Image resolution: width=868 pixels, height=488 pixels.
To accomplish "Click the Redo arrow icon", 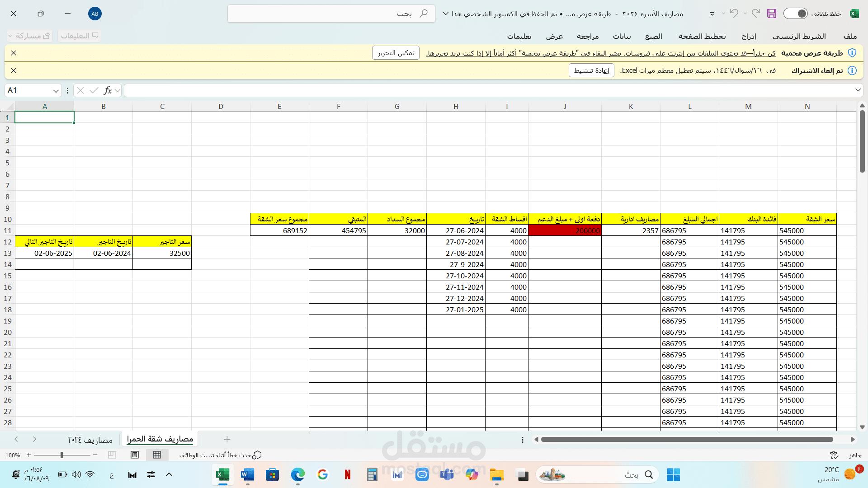I will coord(756,14).
